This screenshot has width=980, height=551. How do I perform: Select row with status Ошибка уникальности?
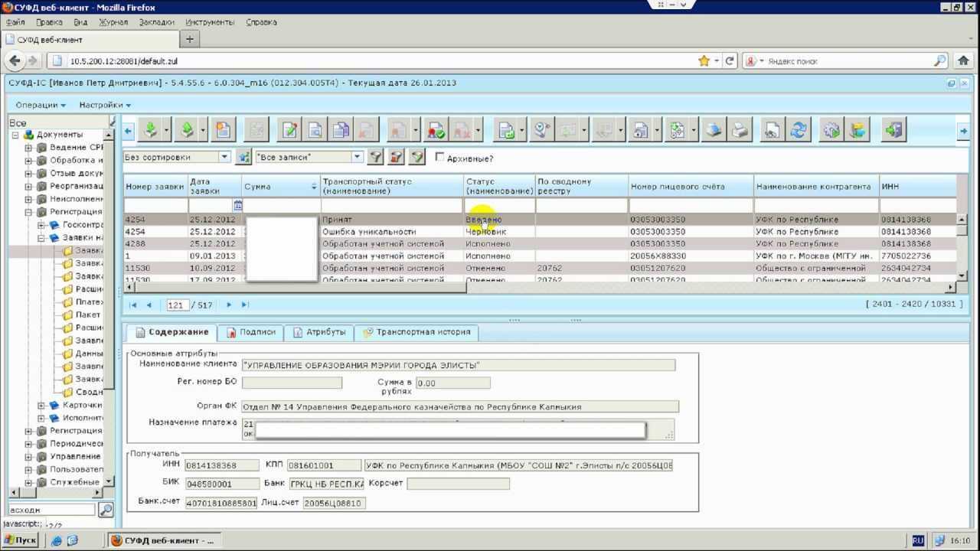coord(541,231)
